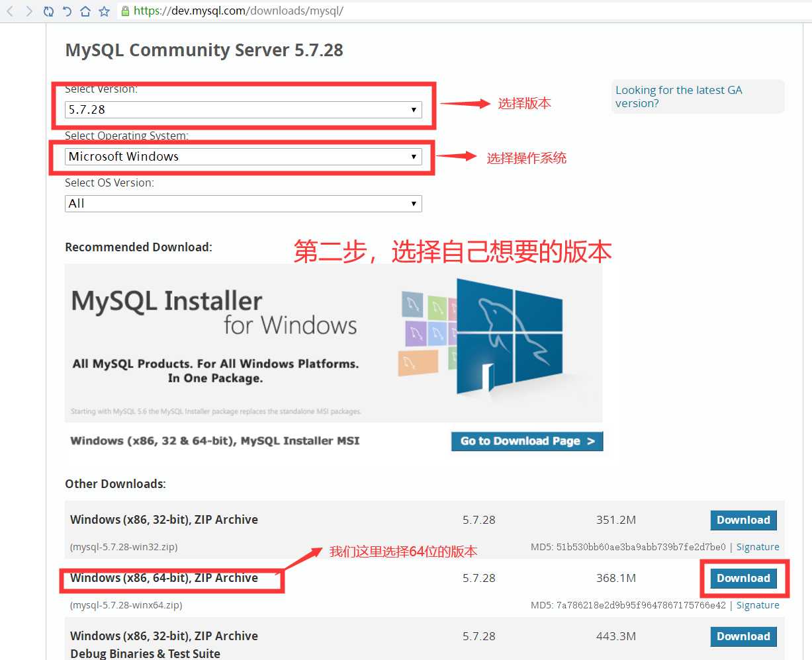Bookmark this page with the star icon
This screenshot has width=812, height=660.
pyautogui.click(x=104, y=11)
